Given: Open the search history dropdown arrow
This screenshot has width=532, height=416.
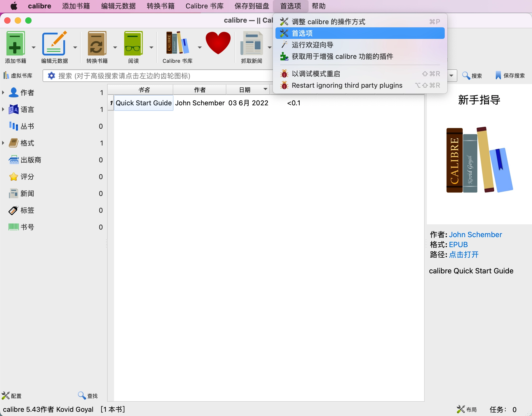Looking at the screenshot, I should click(451, 76).
